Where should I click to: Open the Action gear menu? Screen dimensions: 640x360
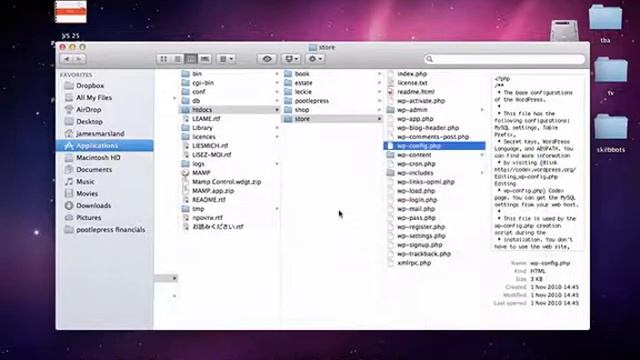click(x=315, y=59)
